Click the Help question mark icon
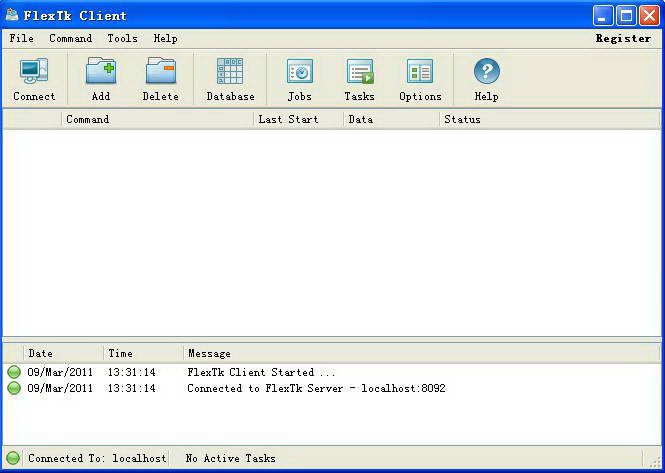This screenshot has height=473, width=665. pos(486,71)
